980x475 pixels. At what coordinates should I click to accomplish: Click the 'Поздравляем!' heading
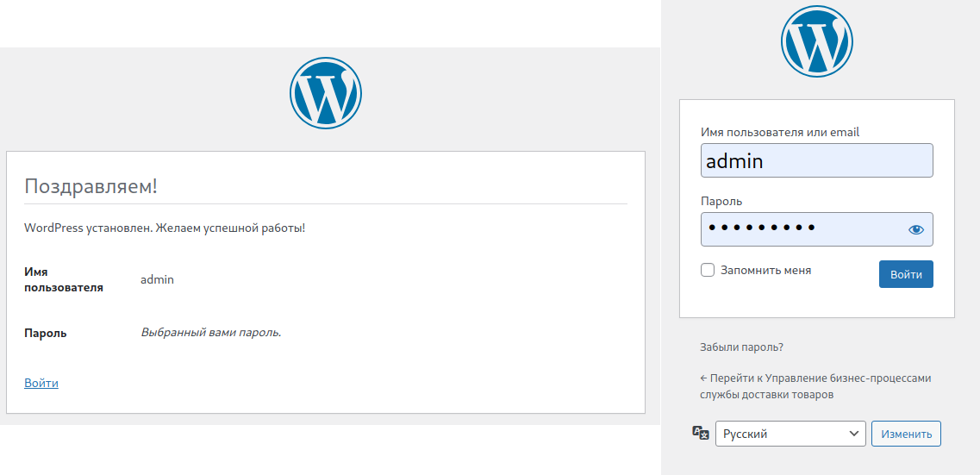click(x=91, y=185)
